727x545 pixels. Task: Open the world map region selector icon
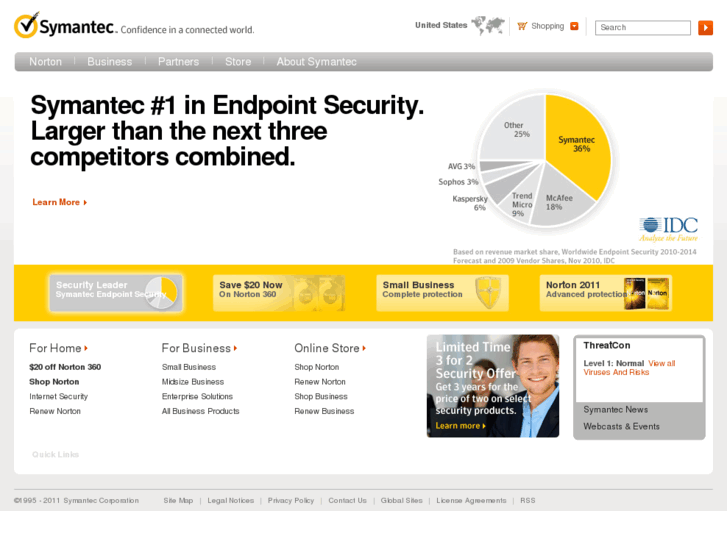pyautogui.click(x=488, y=25)
